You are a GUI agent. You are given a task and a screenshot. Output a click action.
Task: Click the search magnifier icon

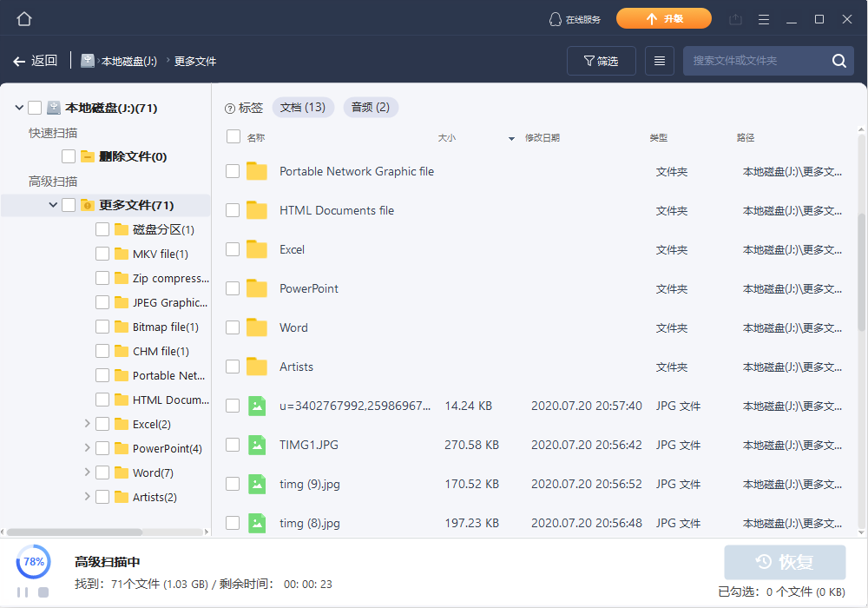[x=838, y=61]
